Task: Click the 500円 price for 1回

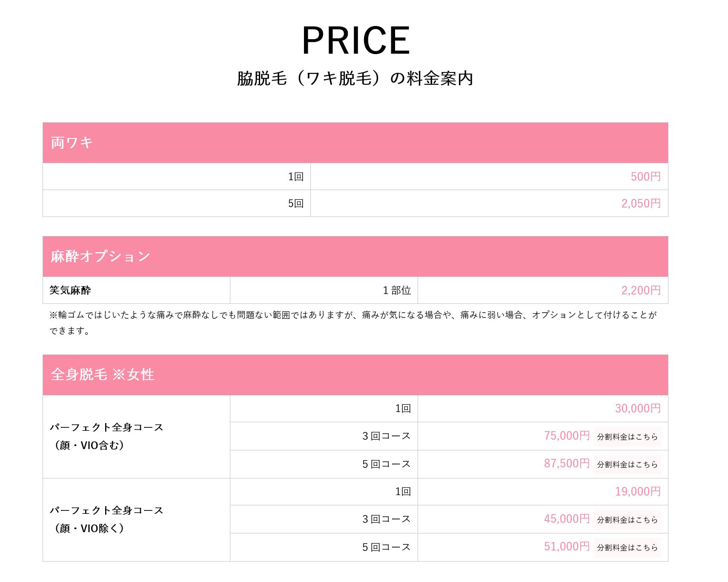Action: (645, 177)
